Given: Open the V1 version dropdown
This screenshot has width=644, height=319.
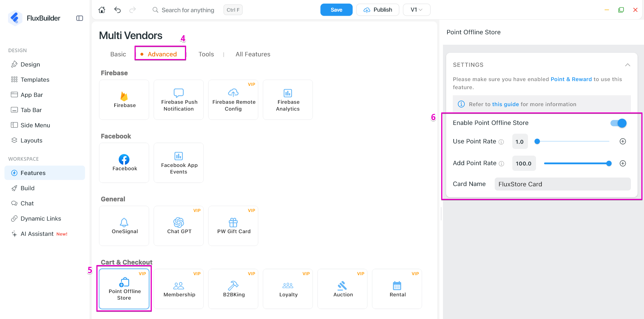Looking at the screenshot, I should (416, 10).
